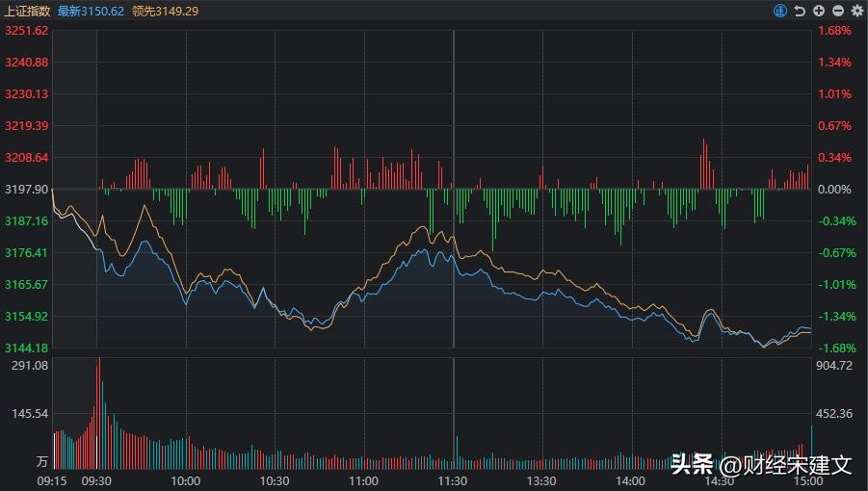Select the 11:30 time axis label

click(453, 480)
